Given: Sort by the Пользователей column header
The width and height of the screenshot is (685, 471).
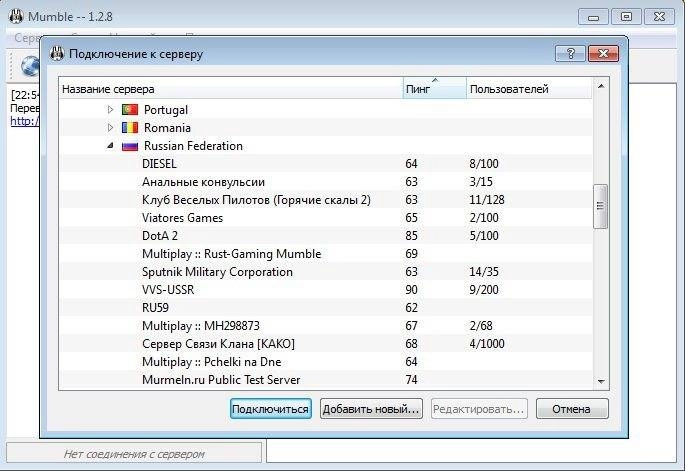Looking at the screenshot, I should pos(529,89).
